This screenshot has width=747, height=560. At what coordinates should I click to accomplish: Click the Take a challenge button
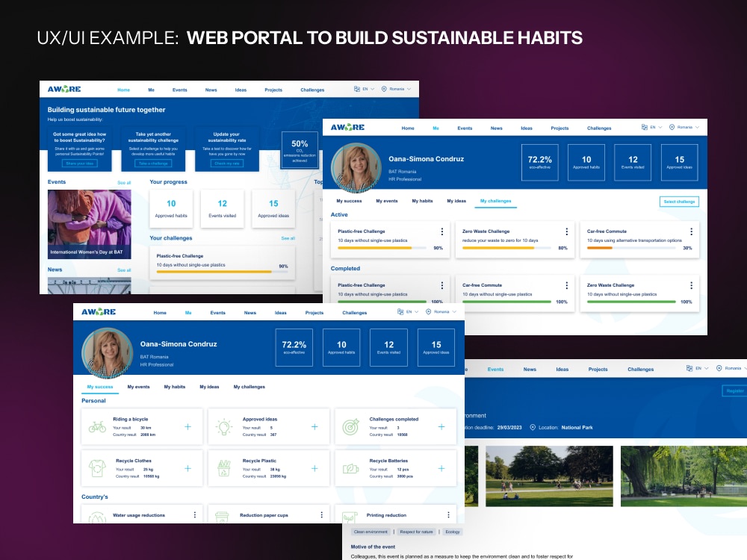[x=153, y=164]
